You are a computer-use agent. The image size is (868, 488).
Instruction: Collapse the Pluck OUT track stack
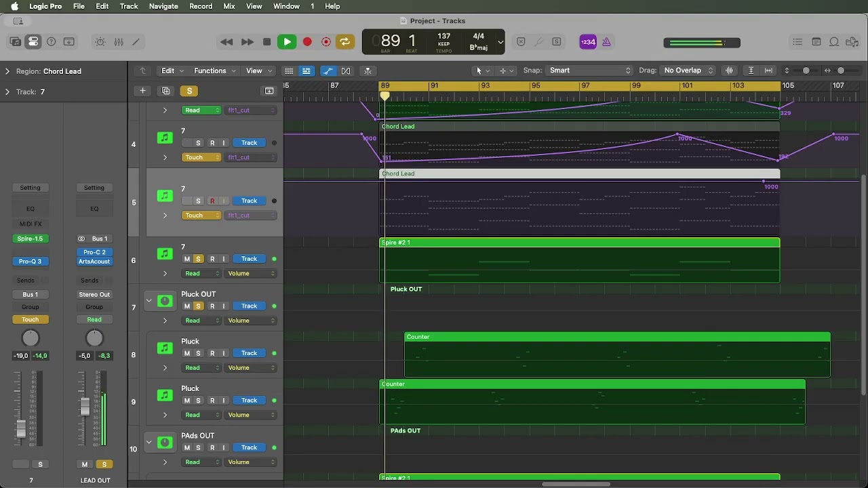coord(149,300)
